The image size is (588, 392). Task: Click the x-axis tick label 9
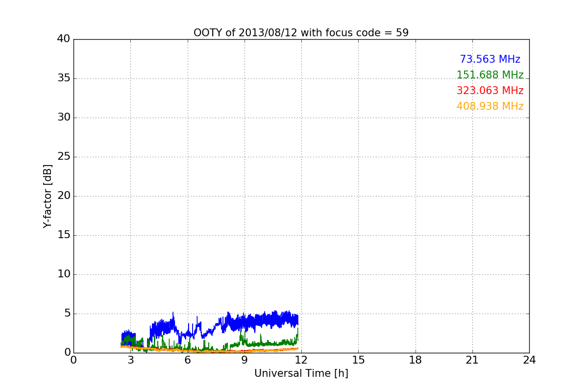pyautogui.click(x=245, y=360)
